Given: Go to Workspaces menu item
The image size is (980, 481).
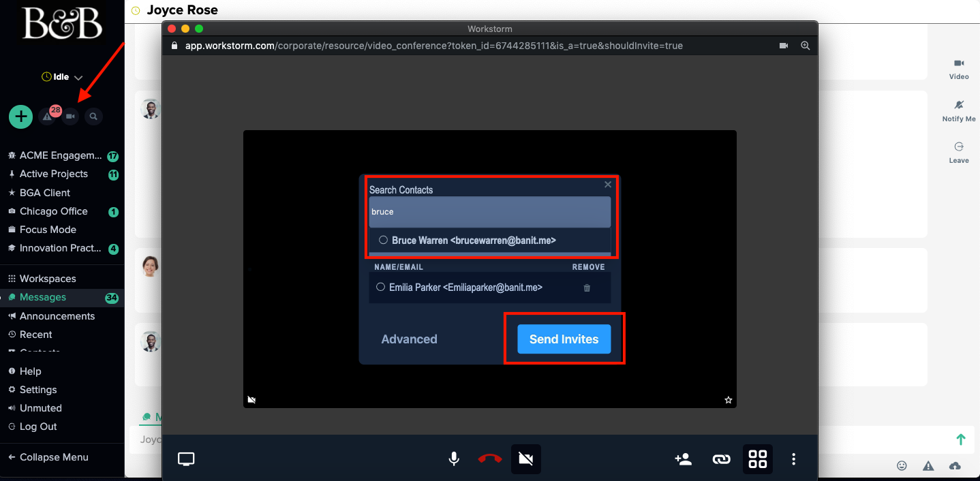Looking at the screenshot, I should coord(48,279).
